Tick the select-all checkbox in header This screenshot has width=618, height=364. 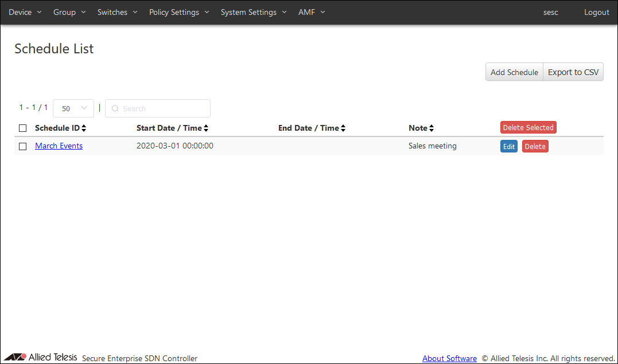(23, 128)
